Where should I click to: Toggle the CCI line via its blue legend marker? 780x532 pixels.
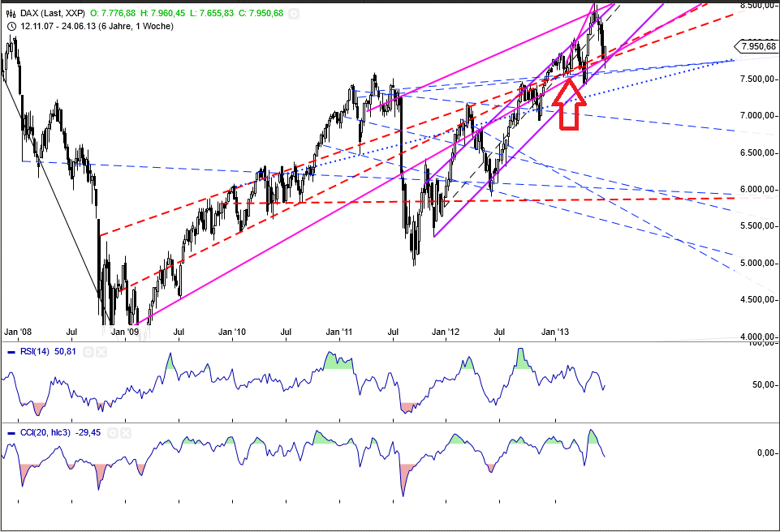[x=11, y=432]
